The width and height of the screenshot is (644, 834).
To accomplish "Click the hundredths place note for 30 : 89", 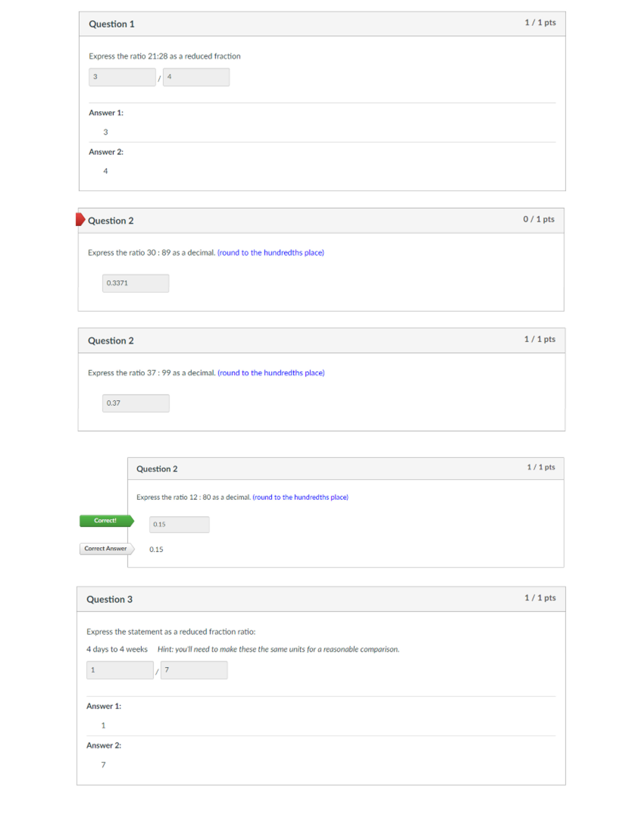I will [x=270, y=253].
